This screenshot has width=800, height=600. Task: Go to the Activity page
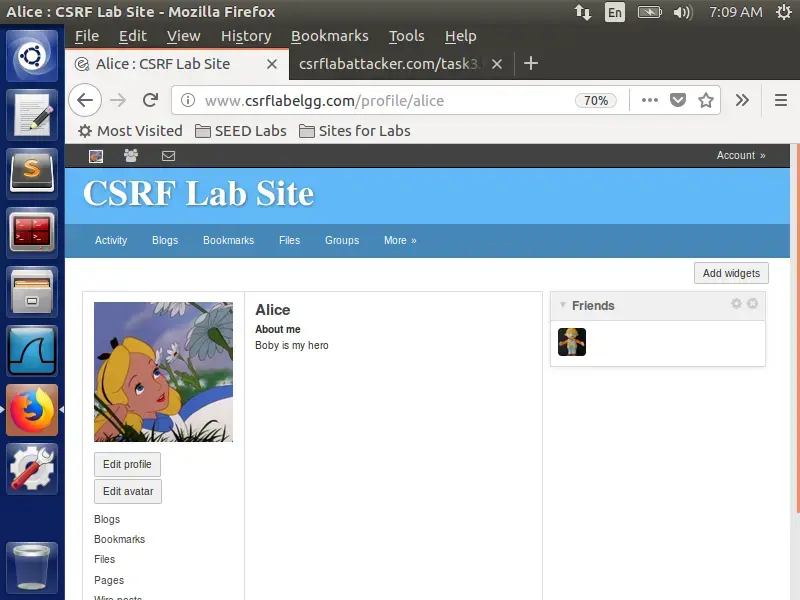click(111, 240)
